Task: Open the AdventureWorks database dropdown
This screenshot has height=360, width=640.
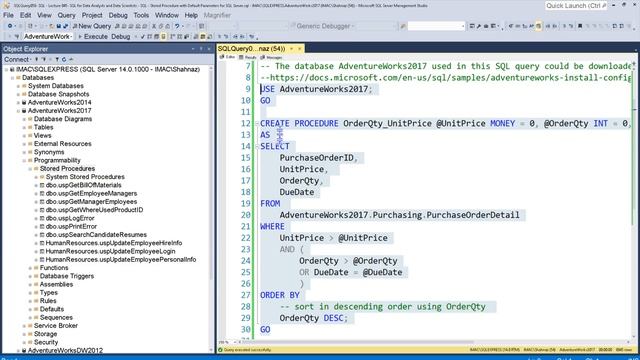Action: pyautogui.click(x=48, y=37)
